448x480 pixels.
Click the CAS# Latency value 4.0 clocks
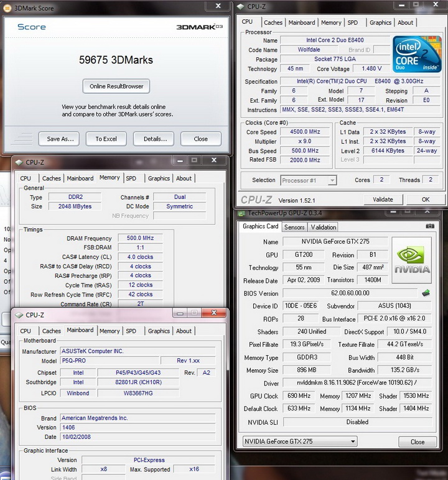[141, 257]
